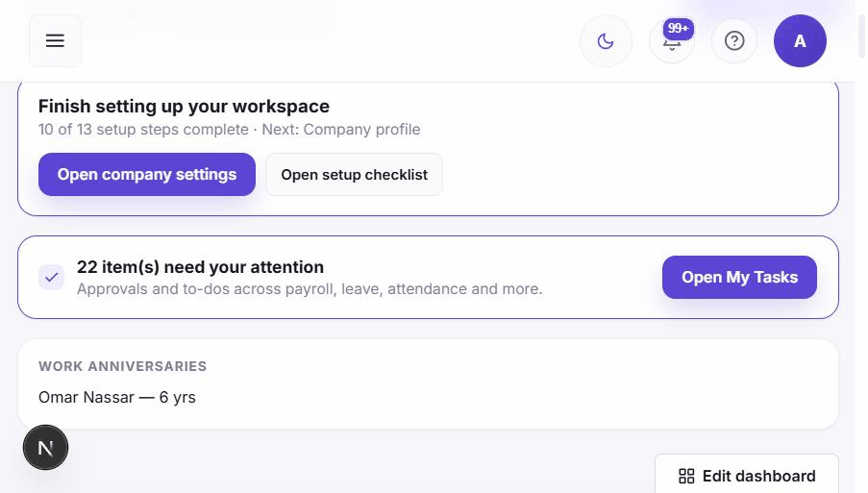This screenshot has width=868, height=493.
Task: Open My Tasks
Action: click(x=739, y=277)
